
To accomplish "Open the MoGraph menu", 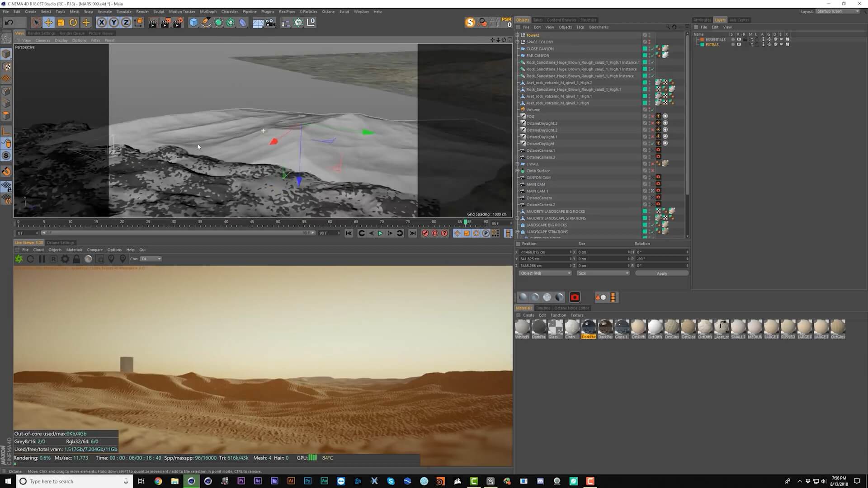I will (x=208, y=12).
